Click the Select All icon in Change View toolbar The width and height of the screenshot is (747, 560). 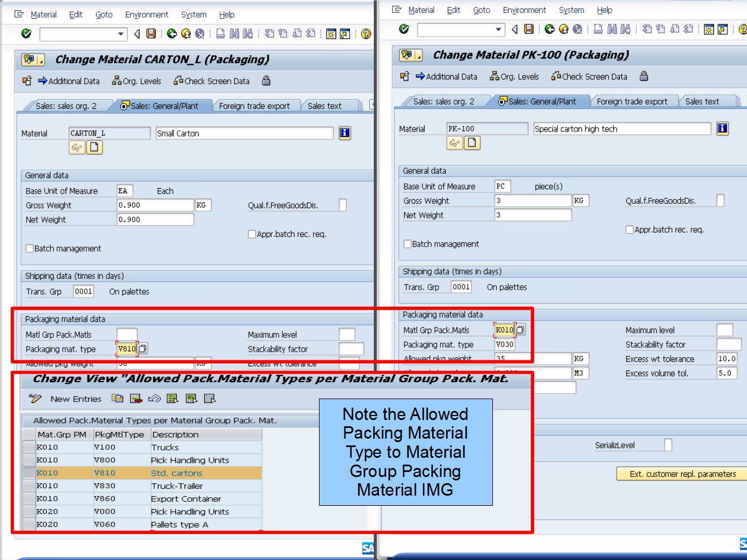(173, 399)
